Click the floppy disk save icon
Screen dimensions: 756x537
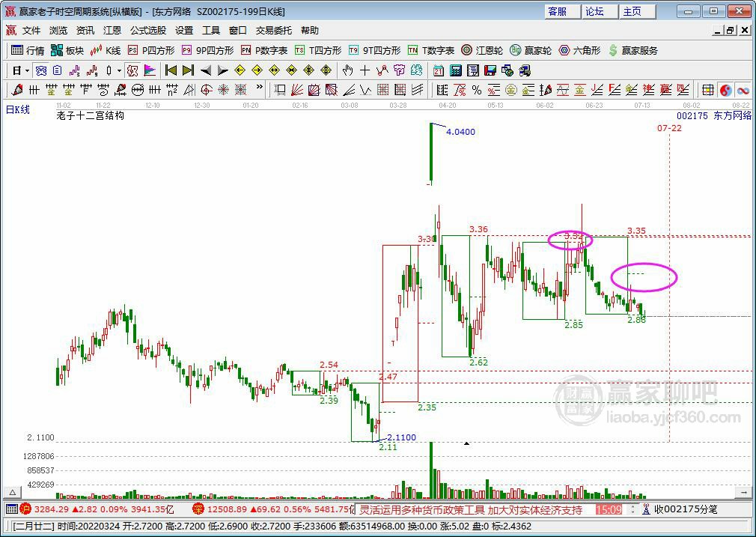(x=490, y=71)
